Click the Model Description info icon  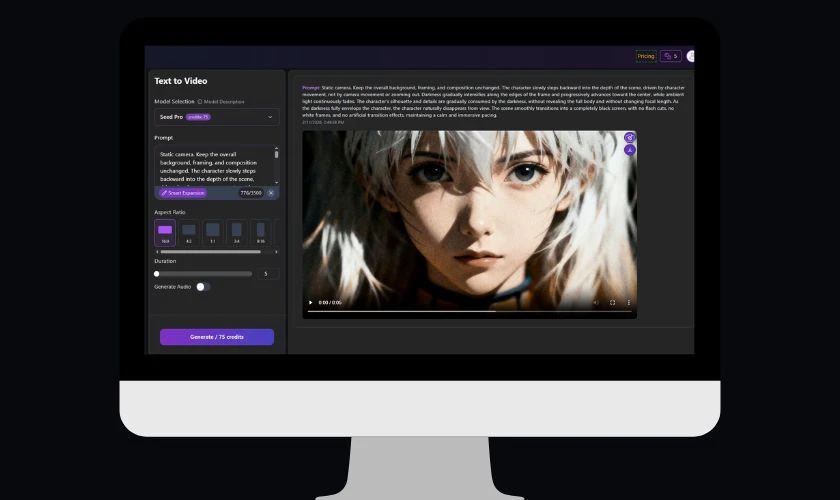[x=200, y=102]
